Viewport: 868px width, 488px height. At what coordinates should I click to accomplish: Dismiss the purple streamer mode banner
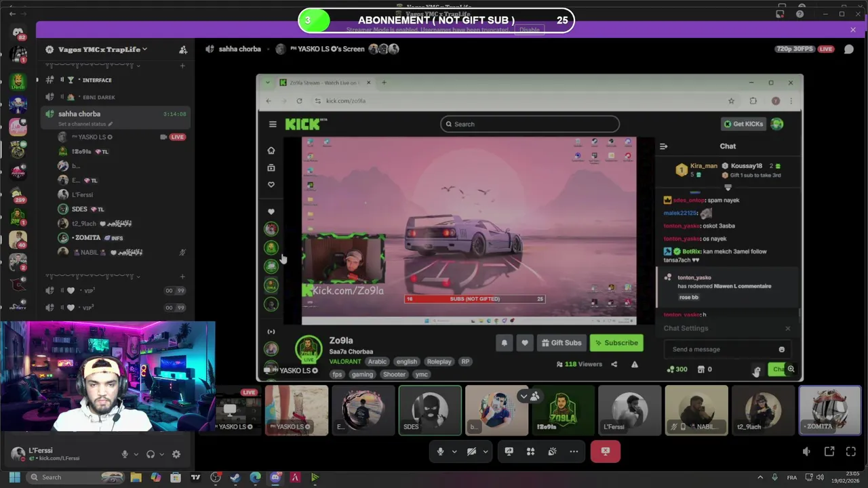[852, 30]
